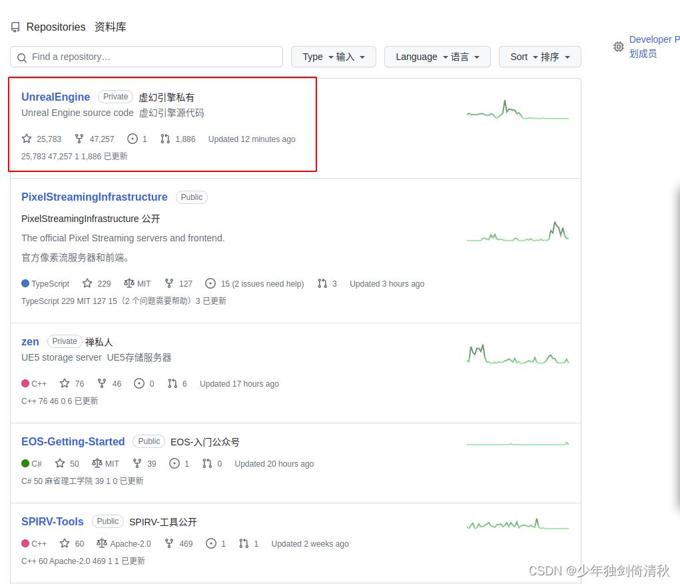680x584 pixels.
Task: Click PixelStreamingInfrastructure fork count 127
Action: tap(178, 284)
